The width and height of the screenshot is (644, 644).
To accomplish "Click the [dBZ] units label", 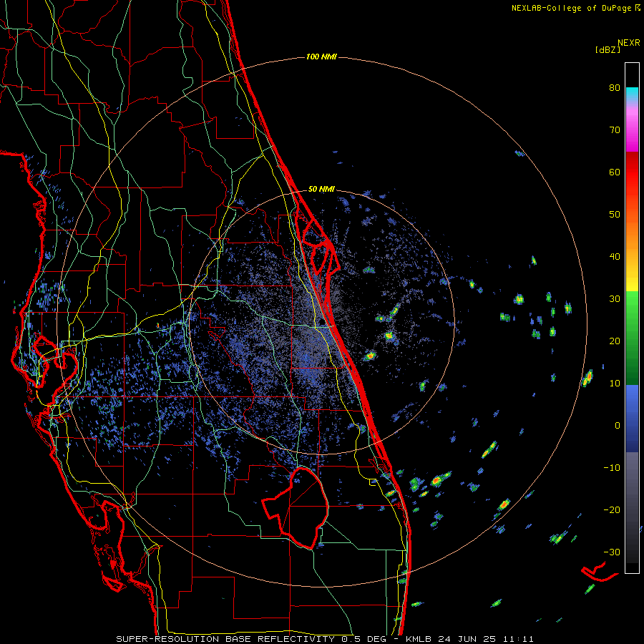I will [x=608, y=49].
